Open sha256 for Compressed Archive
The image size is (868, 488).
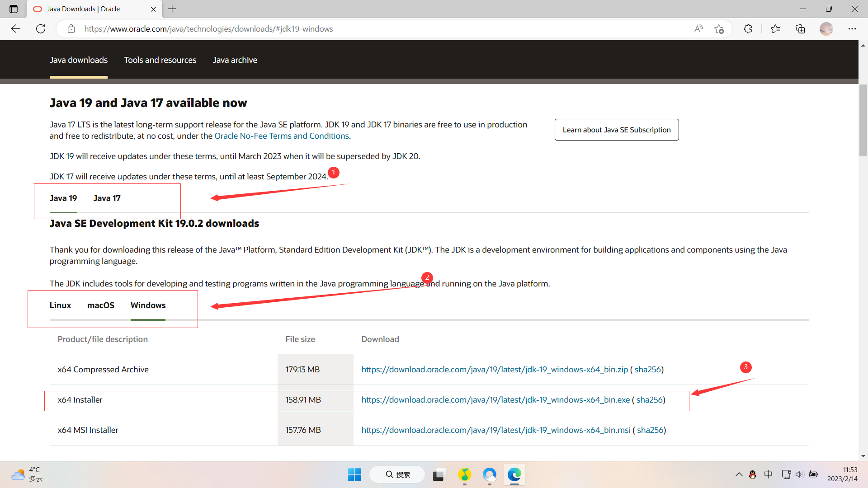pos(648,370)
